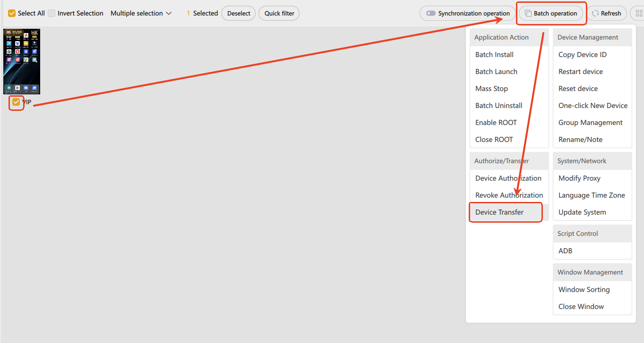Choose One-click New Device option
The height and width of the screenshot is (343, 644).
click(x=592, y=106)
